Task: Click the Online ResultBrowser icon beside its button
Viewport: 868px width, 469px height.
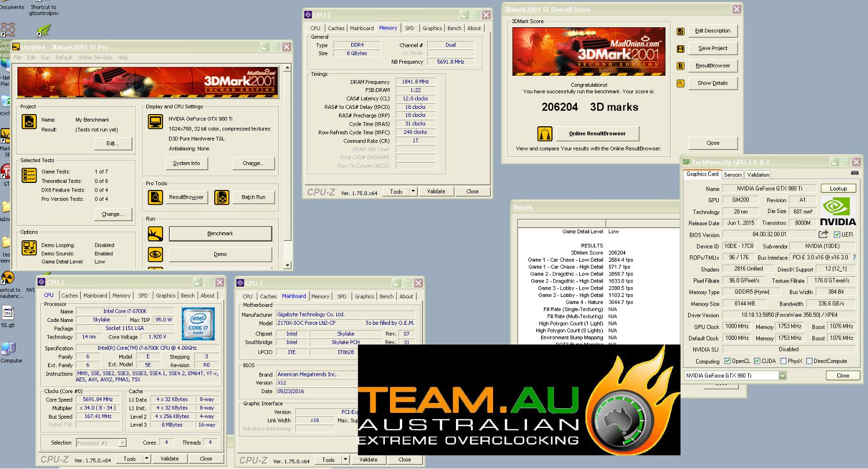Action: (545, 134)
